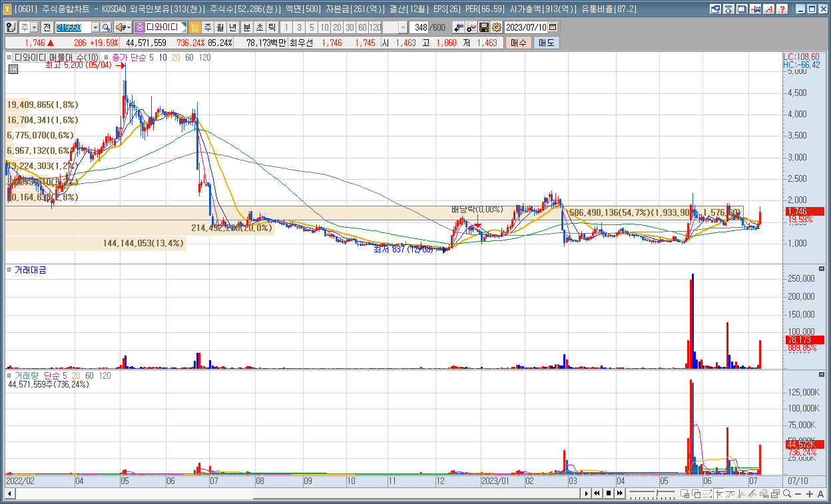Click the horizontal scrollbar left arrow
The image size is (831, 504).
pos(10,493)
